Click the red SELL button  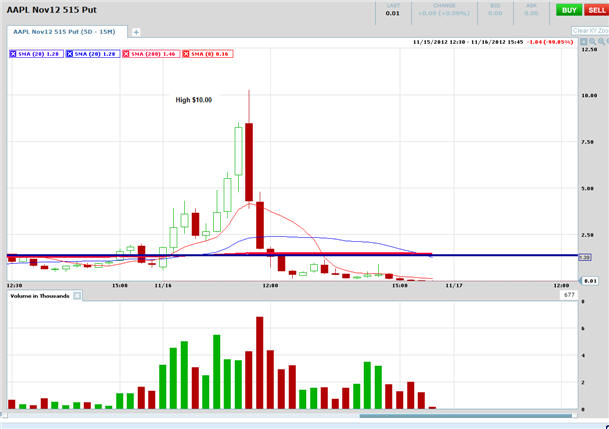596,9
